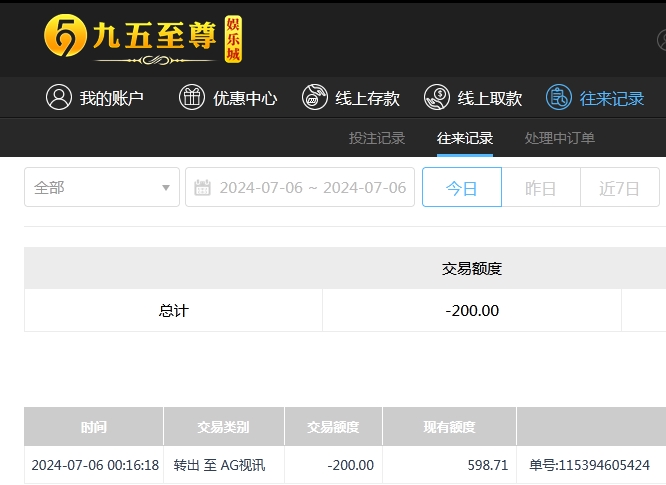Click the 现有额度 column header
The height and width of the screenshot is (485, 666).
point(449,426)
